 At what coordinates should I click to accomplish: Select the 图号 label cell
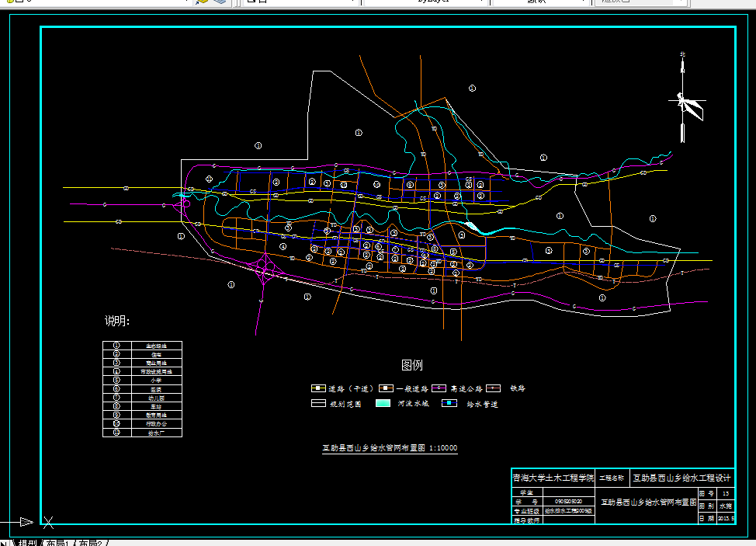(707, 493)
